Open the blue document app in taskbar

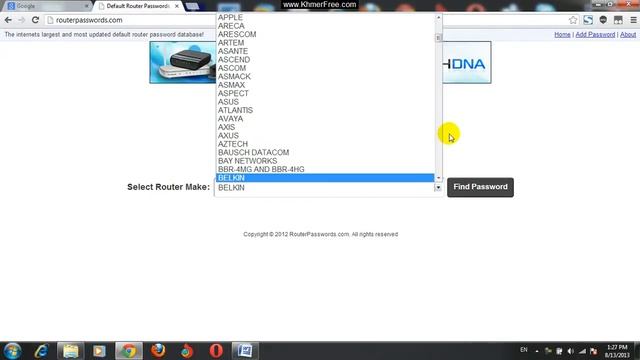[x=245, y=351]
